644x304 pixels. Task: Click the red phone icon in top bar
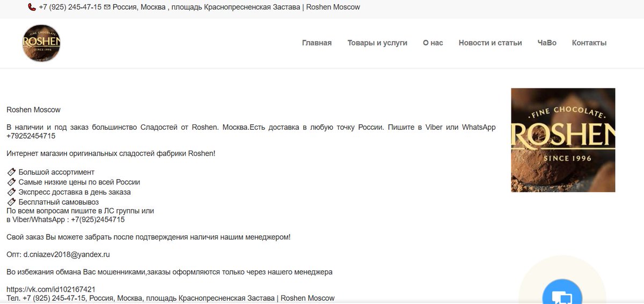click(x=32, y=8)
